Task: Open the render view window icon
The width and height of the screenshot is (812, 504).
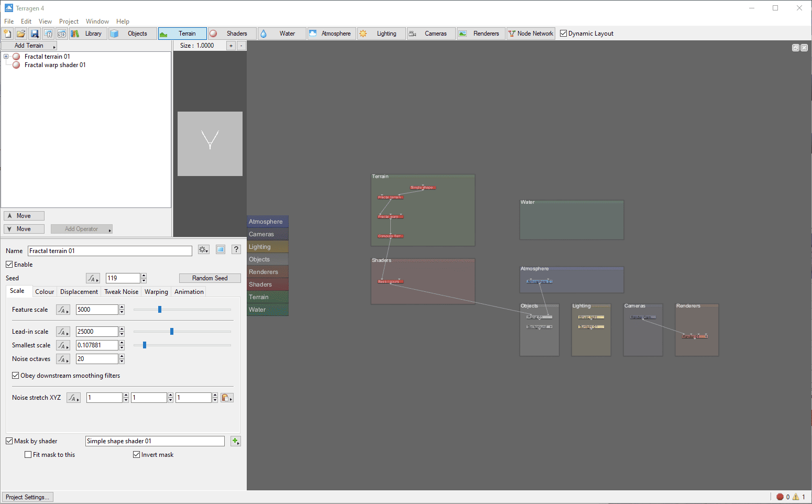Action: (x=48, y=34)
